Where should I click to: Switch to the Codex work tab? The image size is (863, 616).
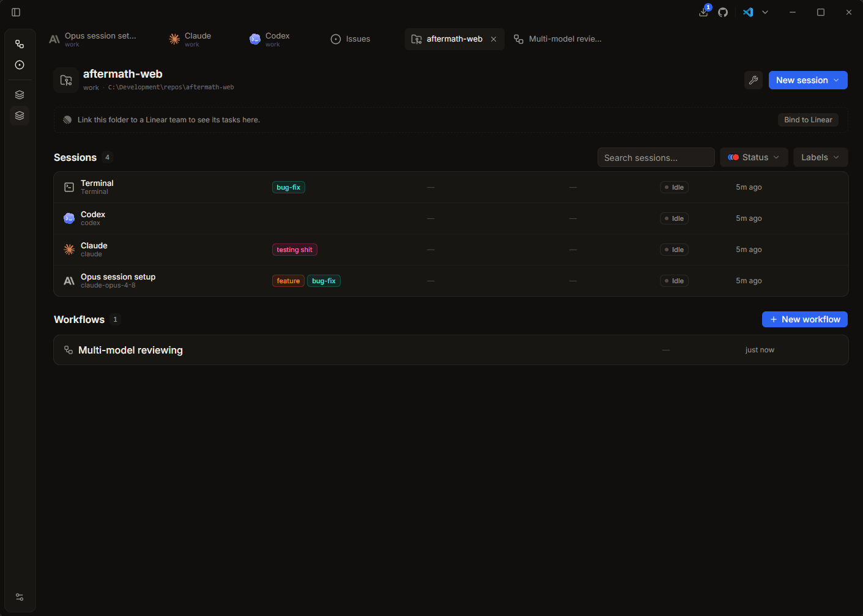pos(278,39)
